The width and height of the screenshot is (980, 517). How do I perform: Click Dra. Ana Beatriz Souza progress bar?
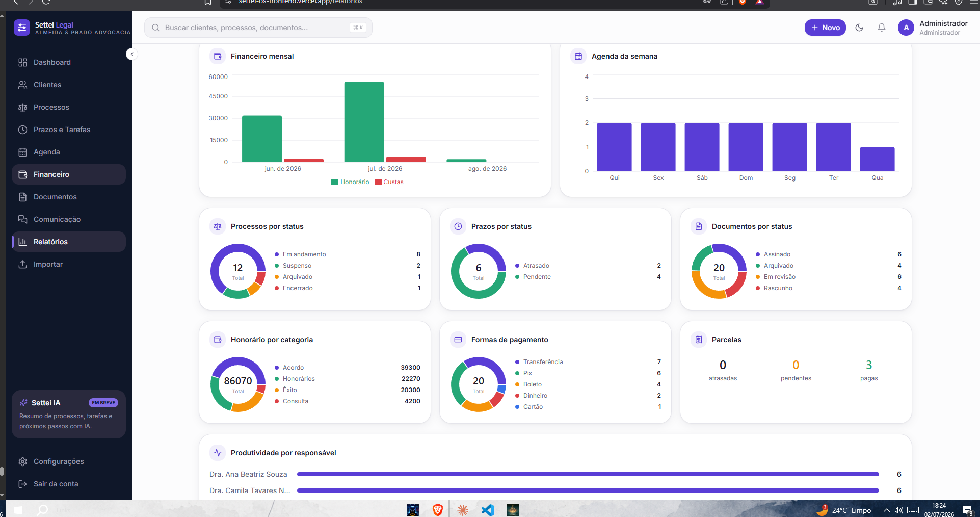[x=588, y=474]
